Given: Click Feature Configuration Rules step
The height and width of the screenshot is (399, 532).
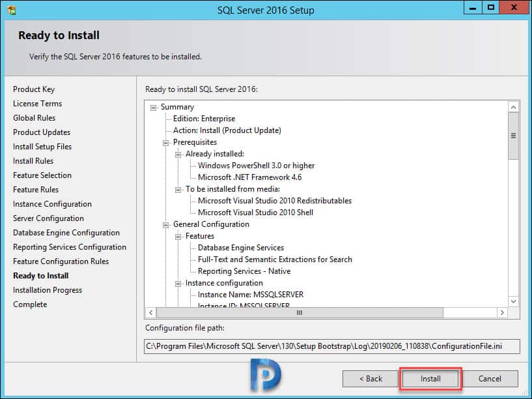Looking at the screenshot, I should click(61, 261).
